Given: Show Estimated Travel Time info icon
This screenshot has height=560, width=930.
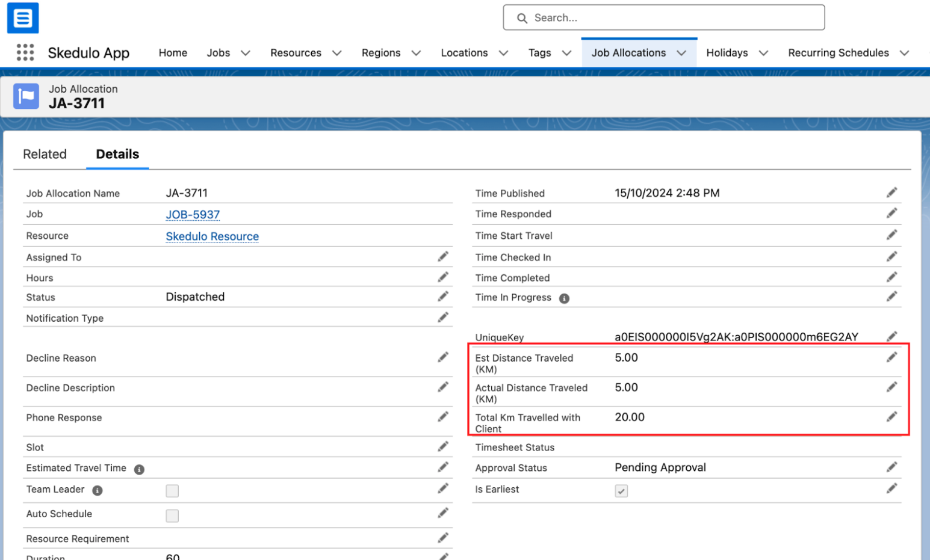Looking at the screenshot, I should 139,469.
